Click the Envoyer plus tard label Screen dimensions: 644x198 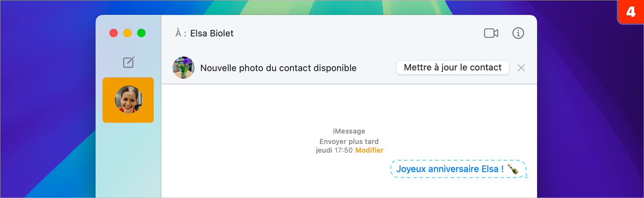click(x=349, y=141)
